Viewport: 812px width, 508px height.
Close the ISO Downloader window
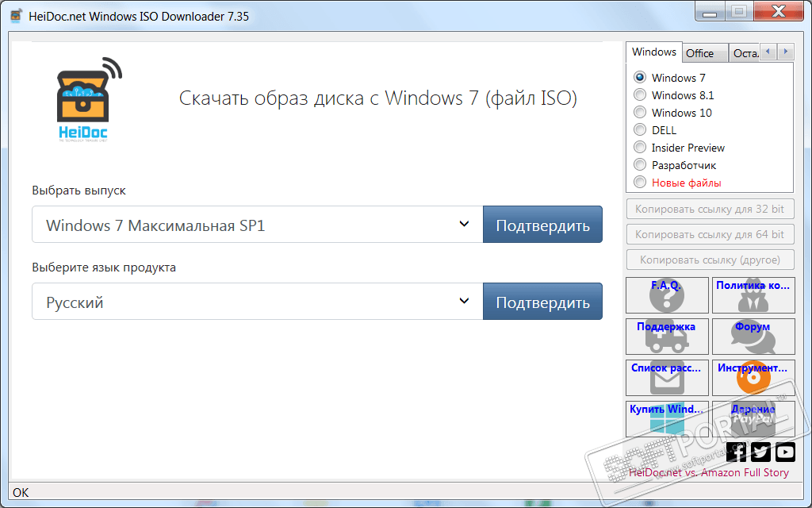click(x=779, y=11)
